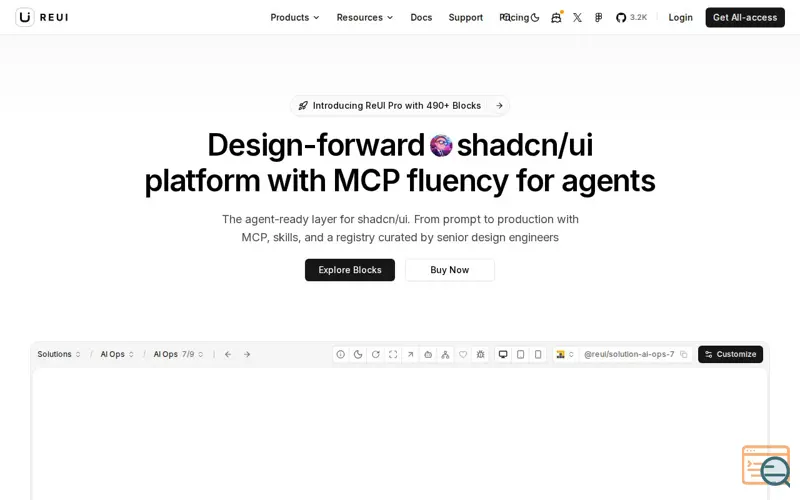
Task: Click the Explore Blocks button
Action: [350, 270]
